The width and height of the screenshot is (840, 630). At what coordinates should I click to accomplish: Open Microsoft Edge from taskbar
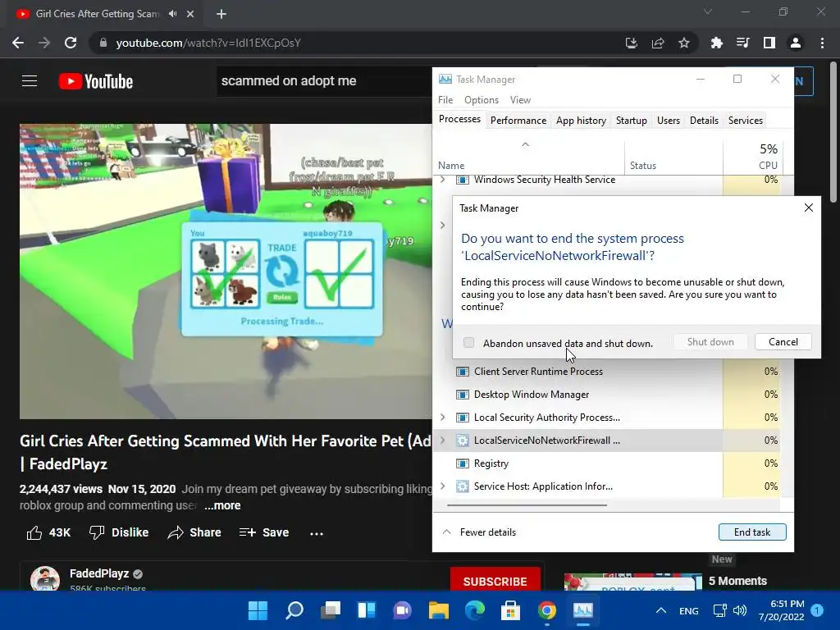(475, 610)
